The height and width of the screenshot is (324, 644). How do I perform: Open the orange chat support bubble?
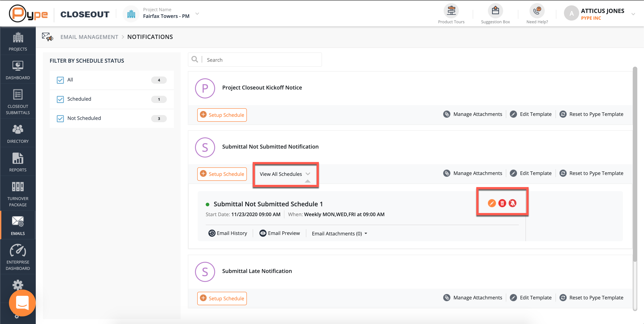click(x=22, y=303)
